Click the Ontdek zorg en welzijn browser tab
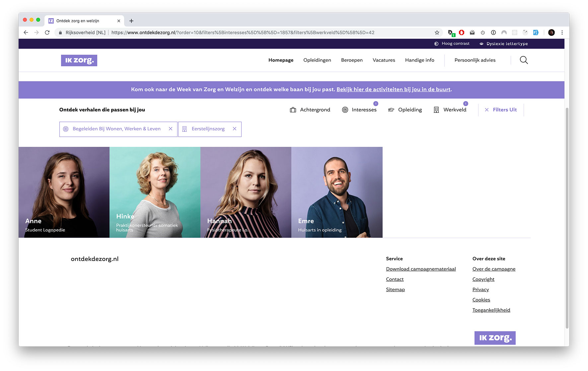 pyautogui.click(x=80, y=21)
